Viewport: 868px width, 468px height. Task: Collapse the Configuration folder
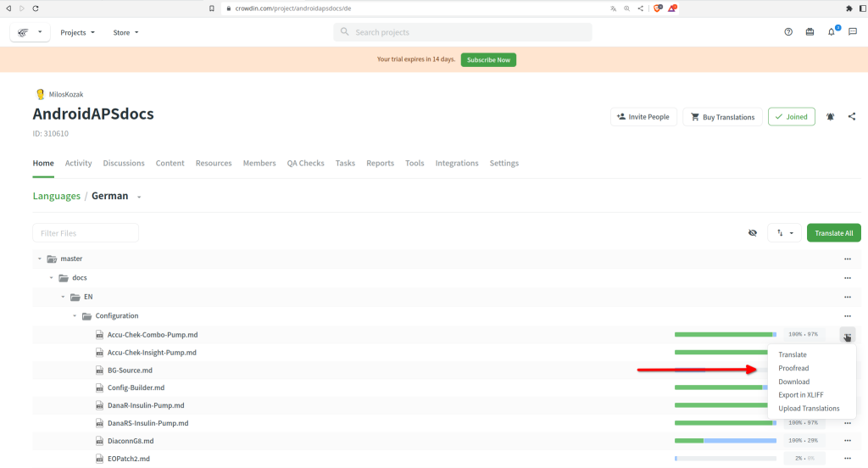(x=75, y=315)
